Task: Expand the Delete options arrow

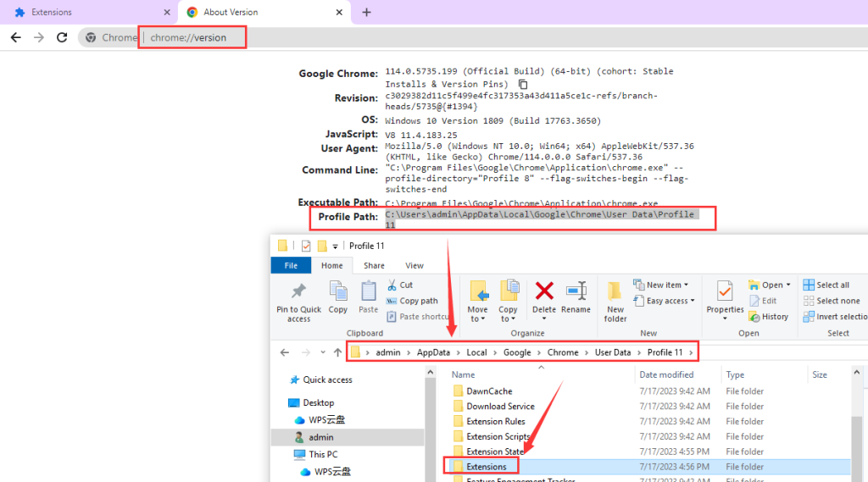Action: pyautogui.click(x=544, y=319)
